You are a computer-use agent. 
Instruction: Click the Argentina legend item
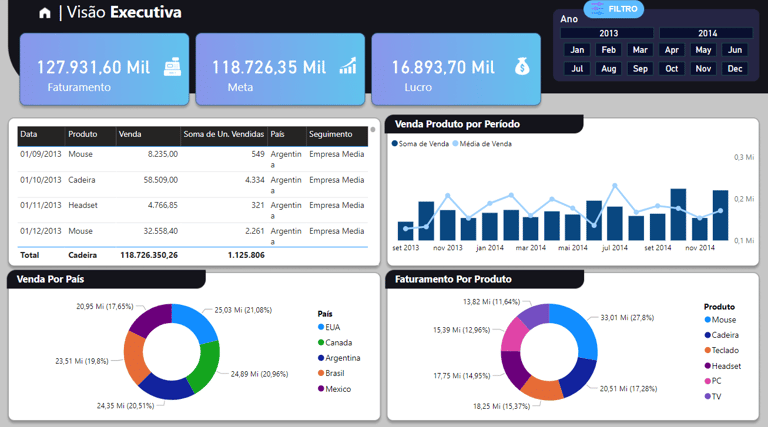click(x=339, y=358)
